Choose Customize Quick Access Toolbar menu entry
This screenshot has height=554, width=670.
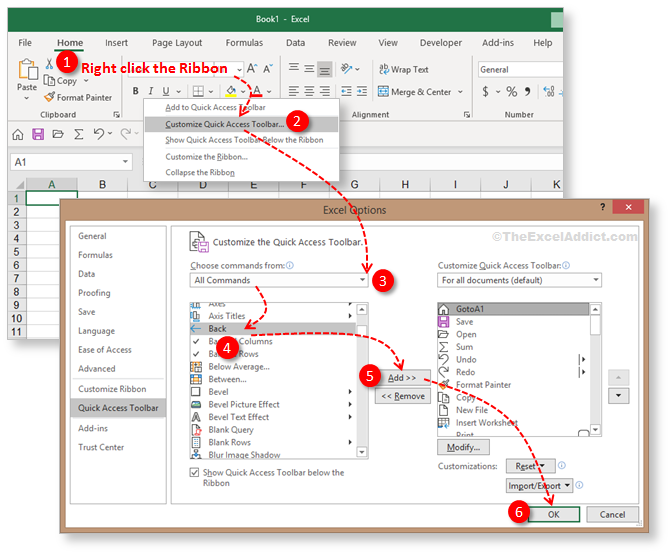(x=242, y=124)
